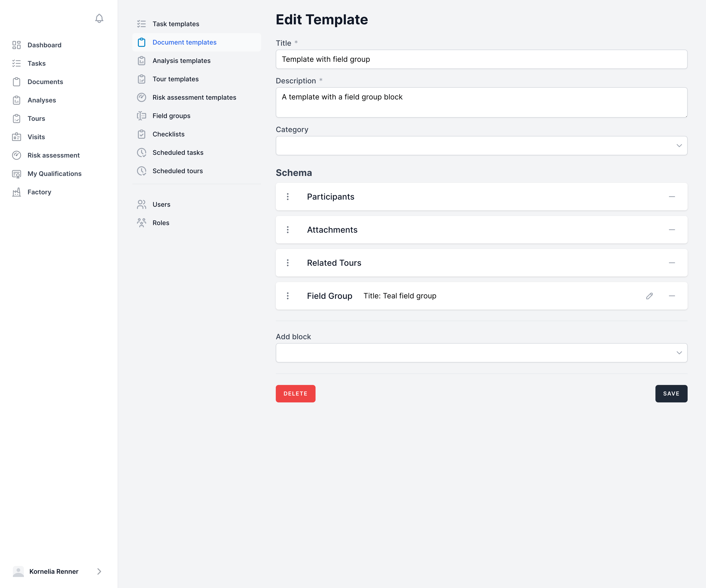Remove the Participants block
This screenshot has height=588, width=706.
tap(672, 197)
